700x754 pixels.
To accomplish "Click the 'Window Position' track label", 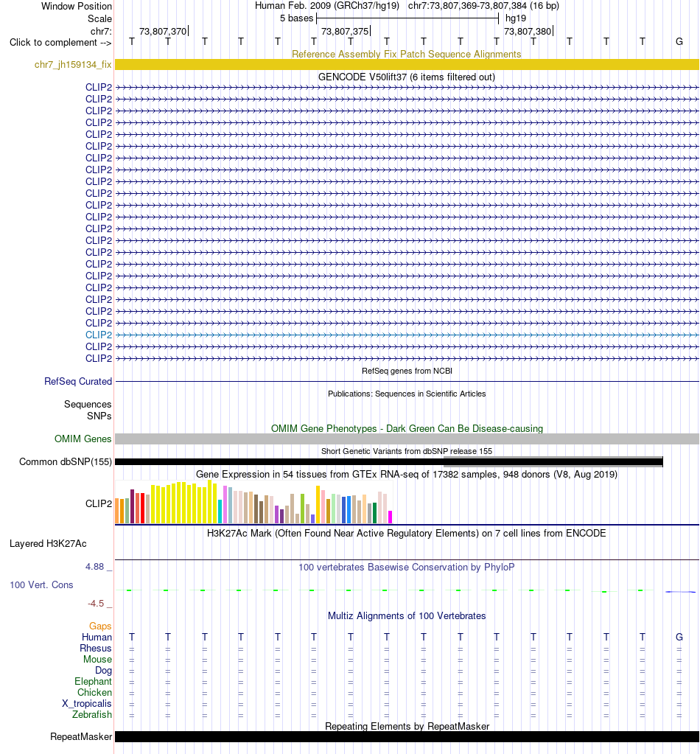I will [77, 6].
